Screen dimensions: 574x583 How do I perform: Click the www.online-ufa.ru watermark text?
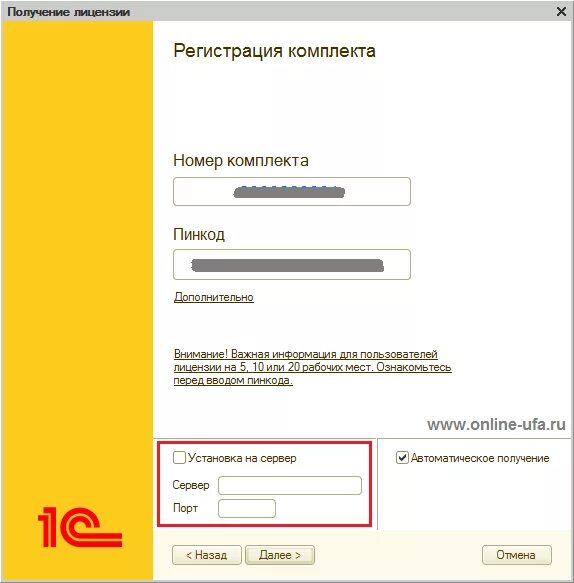pos(496,424)
